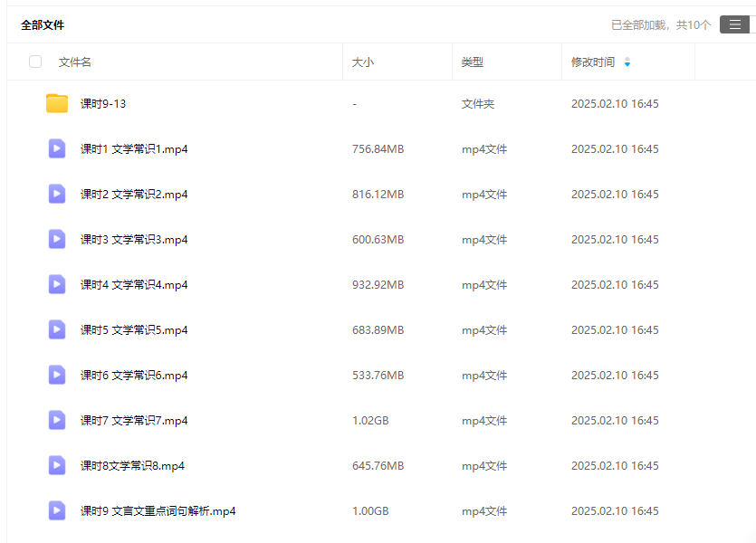Click the modified date of 课时9-13 folder
Viewport: 756px width, 543px height.
coord(615,104)
